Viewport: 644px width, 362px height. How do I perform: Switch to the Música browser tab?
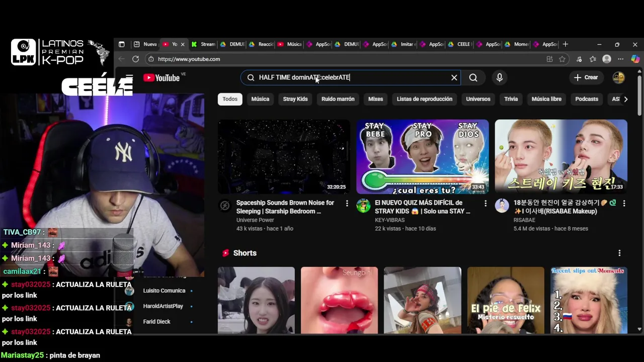tap(289, 44)
